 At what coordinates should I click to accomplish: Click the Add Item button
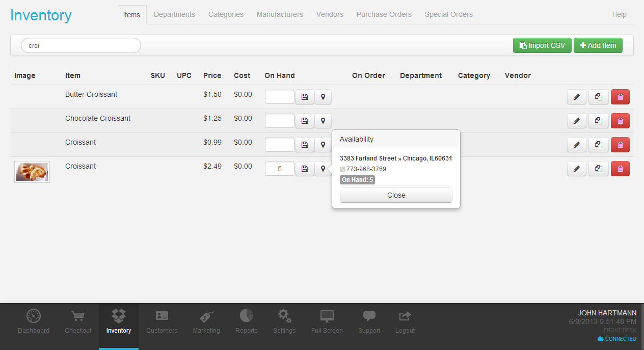pyautogui.click(x=598, y=45)
